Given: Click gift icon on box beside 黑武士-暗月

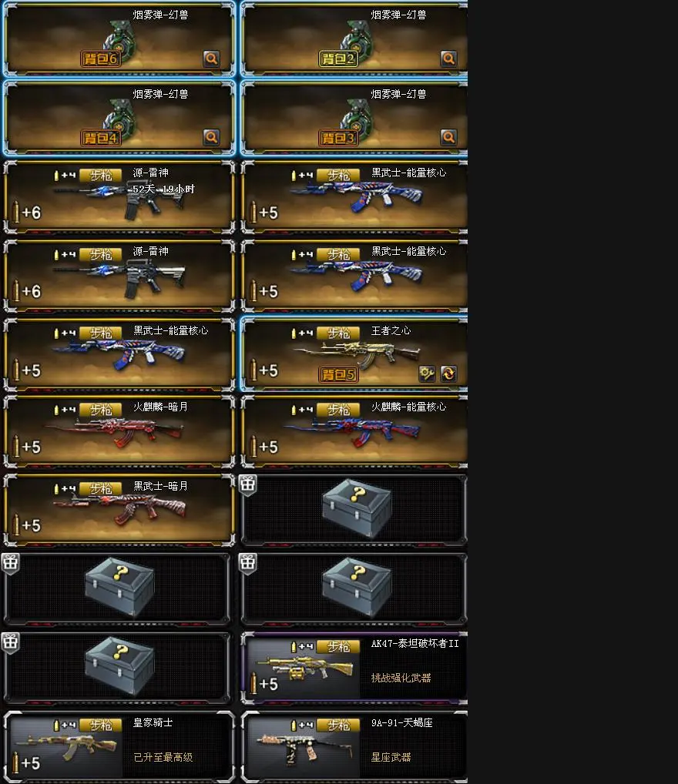Looking at the screenshot, I should point(247,484).
